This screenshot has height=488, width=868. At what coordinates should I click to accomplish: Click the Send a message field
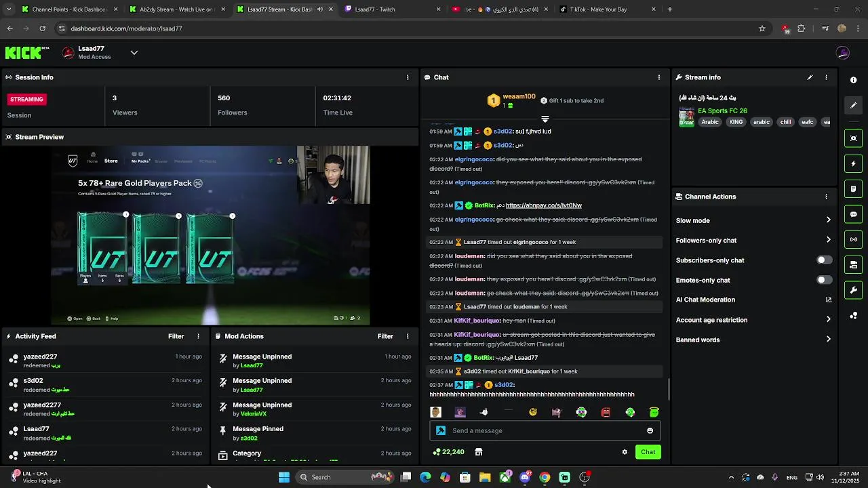pyautogui.click(x=545, y=430)
